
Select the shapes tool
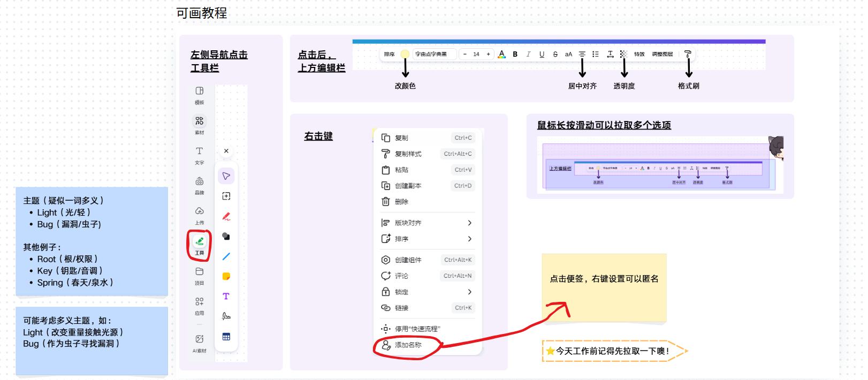pos(226,236)
